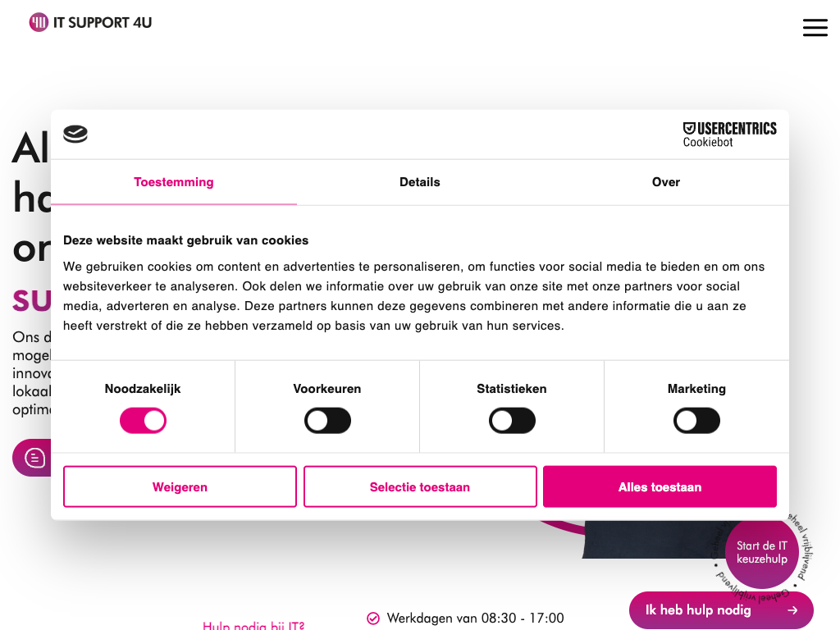
Task: Open the Hulp nodig bij IT link
Action: [253, 625]
